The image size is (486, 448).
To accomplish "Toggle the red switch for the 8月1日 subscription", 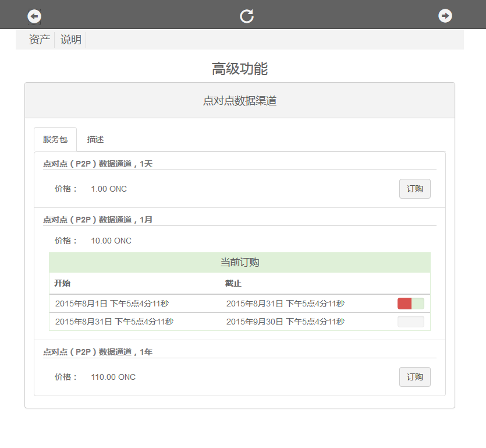I will pyautogui.click(x=410, y=304).
